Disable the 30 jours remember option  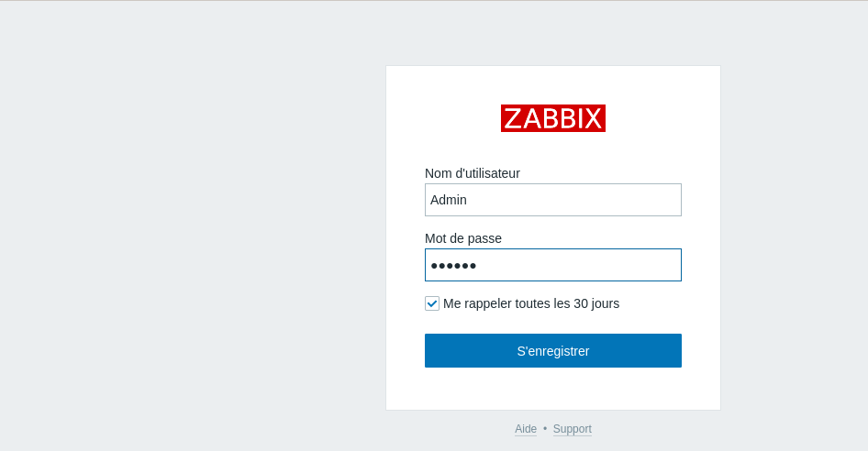(x=432, y=303)
